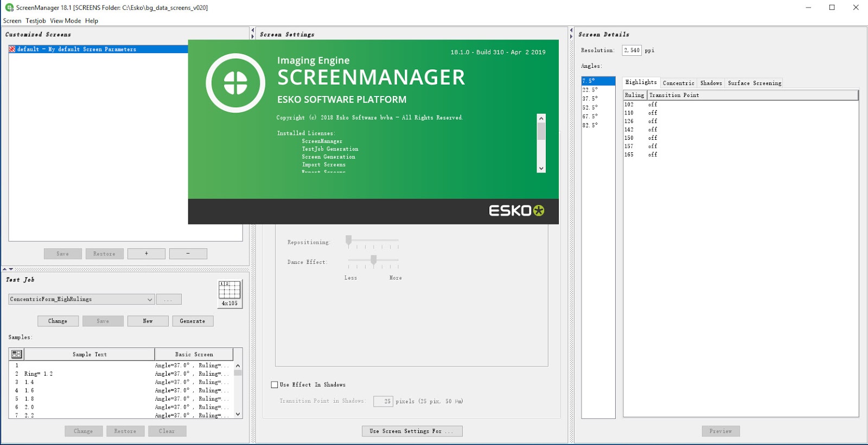The width and height of the screenshot is (868, 445).
Task: Enable Use Effect In Shadows checkbox
Action: point(275,385)
